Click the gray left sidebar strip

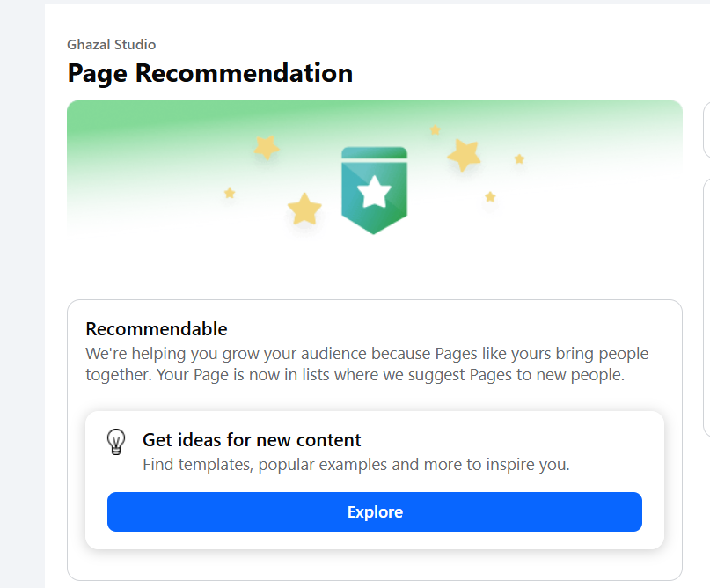tap(22, 295)
